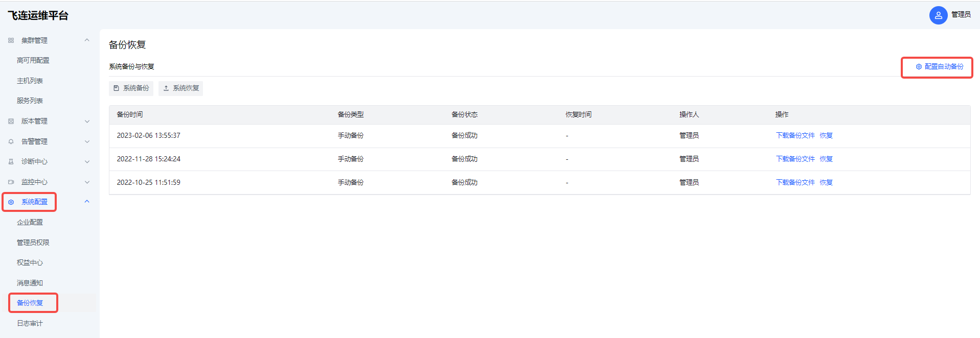Click the 系统恢复 button

click(180, 88)
